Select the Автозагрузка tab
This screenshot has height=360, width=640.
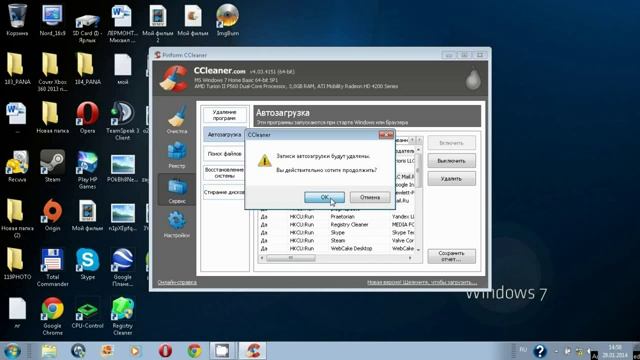(x=224, y=134)
